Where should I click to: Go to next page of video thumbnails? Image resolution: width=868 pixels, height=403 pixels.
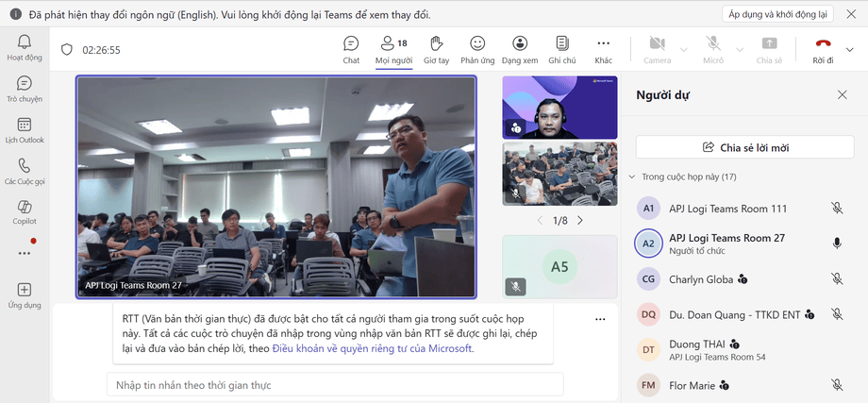coord(580,220)
